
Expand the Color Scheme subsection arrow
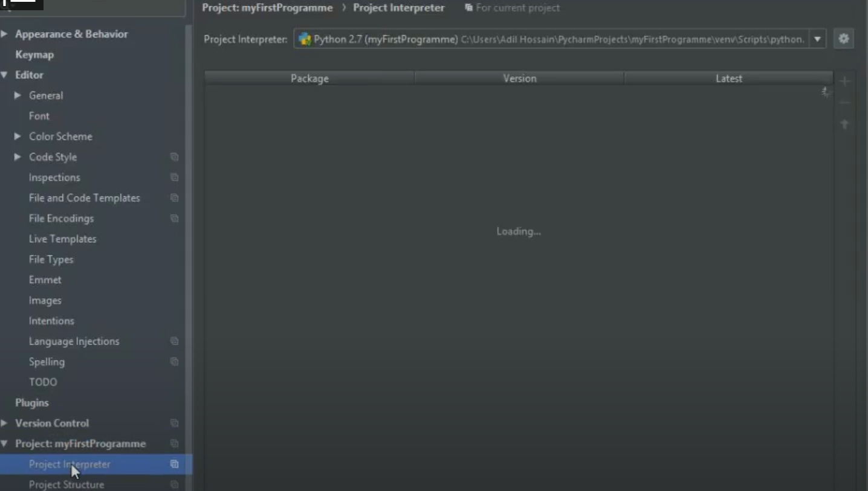[x=18, y=136]
